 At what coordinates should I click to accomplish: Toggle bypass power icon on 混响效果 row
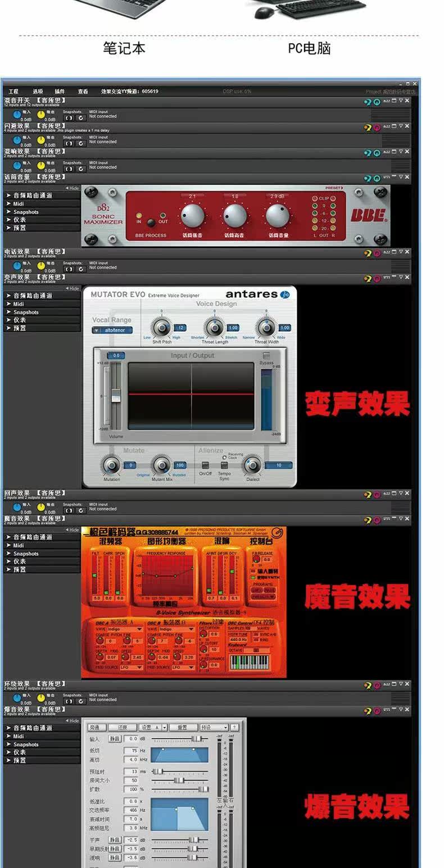click(x=377, y=153)
